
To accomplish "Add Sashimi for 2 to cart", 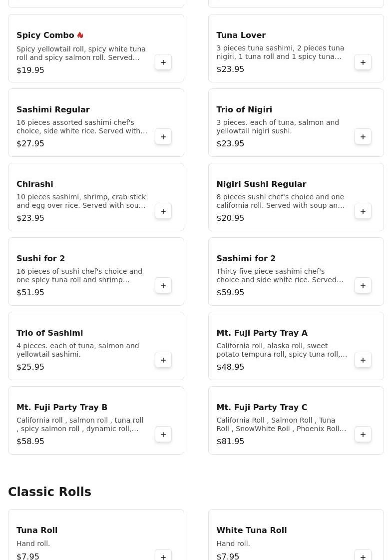I will click(363, 286).
